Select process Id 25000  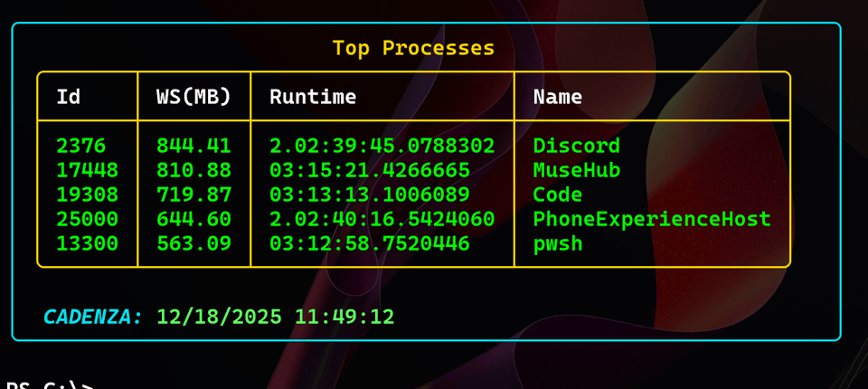[x=87, y=219]
